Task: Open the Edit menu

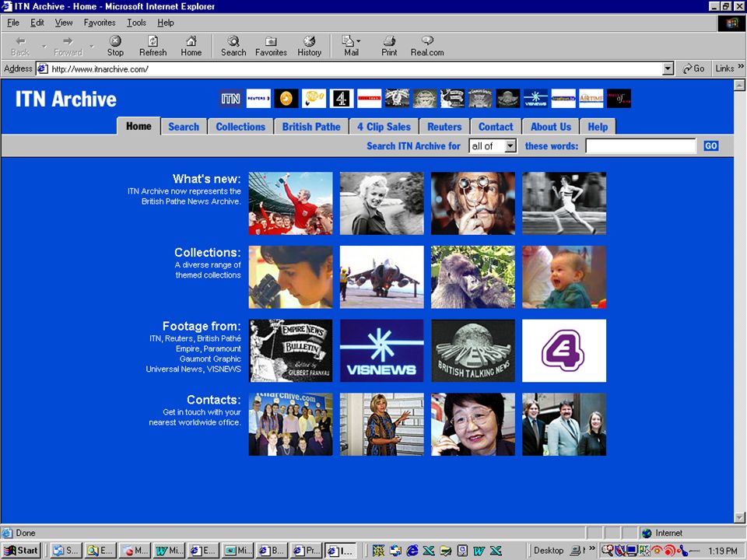Action: tap(37, 23)
